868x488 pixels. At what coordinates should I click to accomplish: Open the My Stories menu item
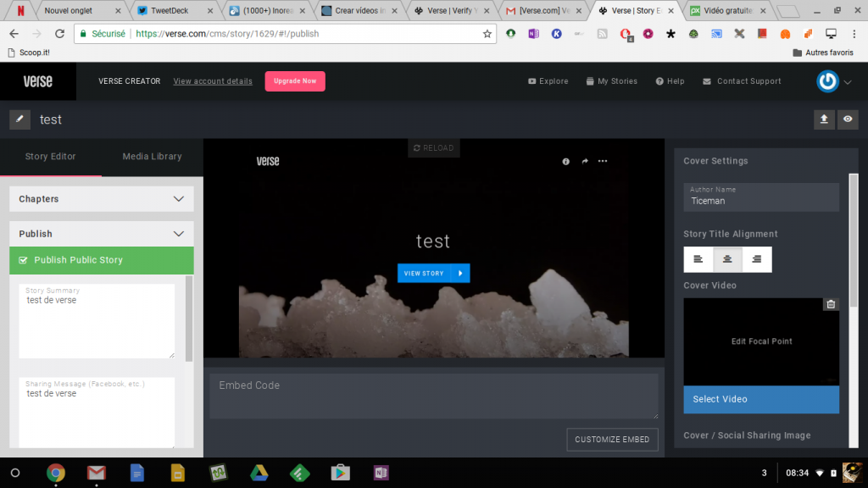click(612, 80)
